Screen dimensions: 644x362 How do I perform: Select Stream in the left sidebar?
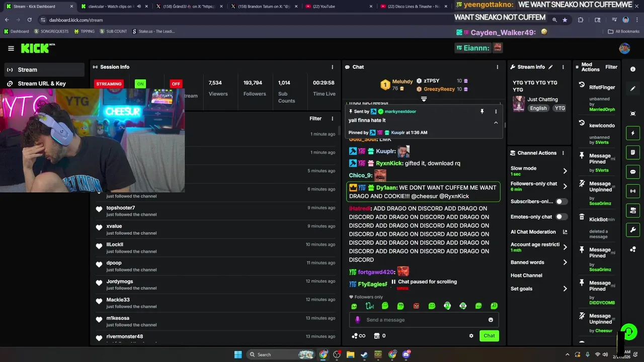(44, 69)
